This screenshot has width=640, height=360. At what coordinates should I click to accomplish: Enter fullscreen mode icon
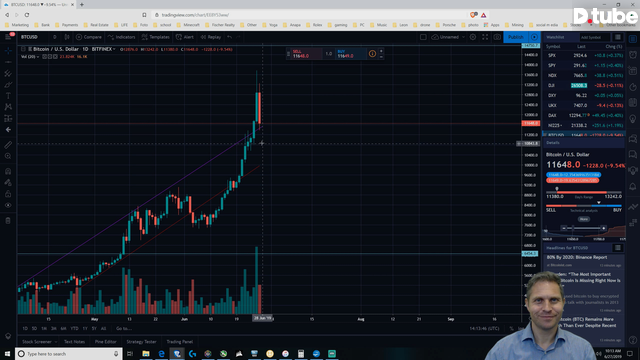(x=485, y=37)
